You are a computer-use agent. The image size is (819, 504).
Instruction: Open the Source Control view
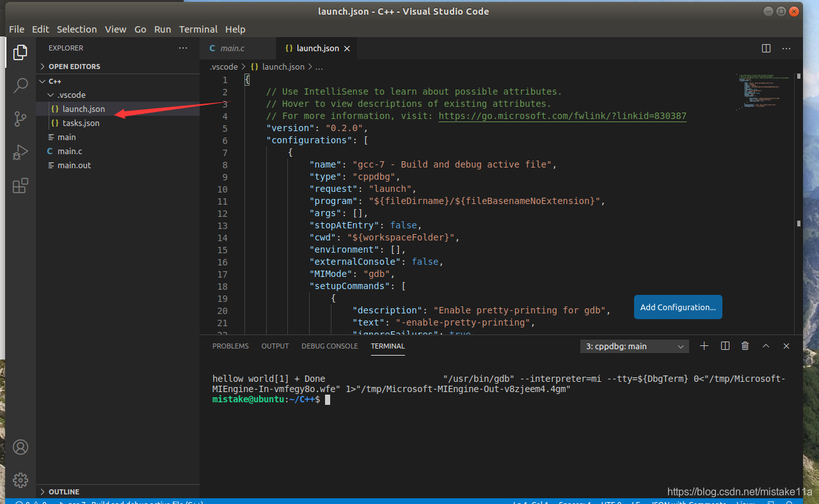click(x=20, y=118)
